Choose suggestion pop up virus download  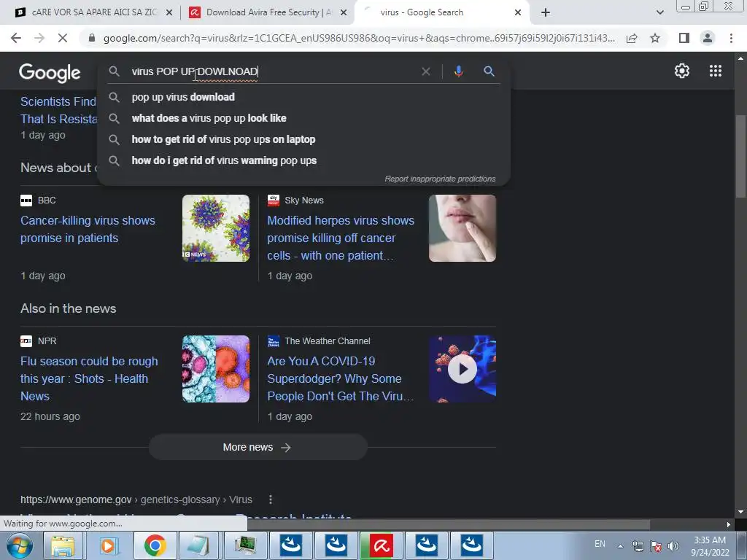tap(303, 97)
